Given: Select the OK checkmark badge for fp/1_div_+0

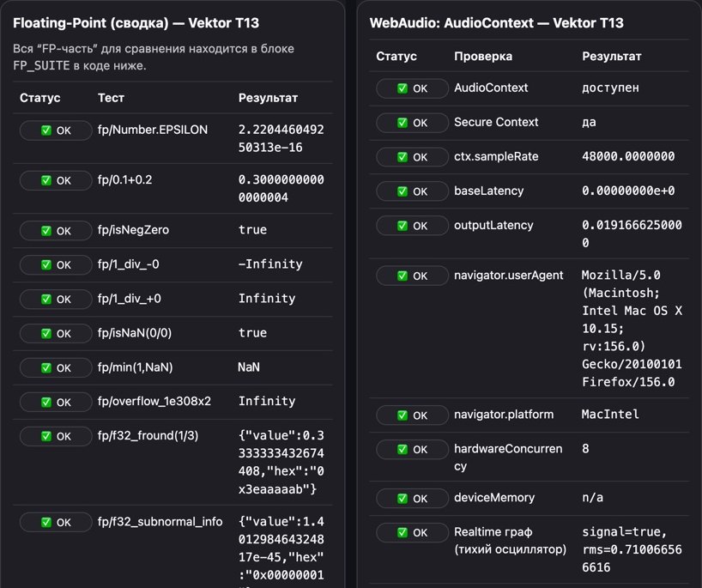Looking at the screenshot, I should pos(56,299).
